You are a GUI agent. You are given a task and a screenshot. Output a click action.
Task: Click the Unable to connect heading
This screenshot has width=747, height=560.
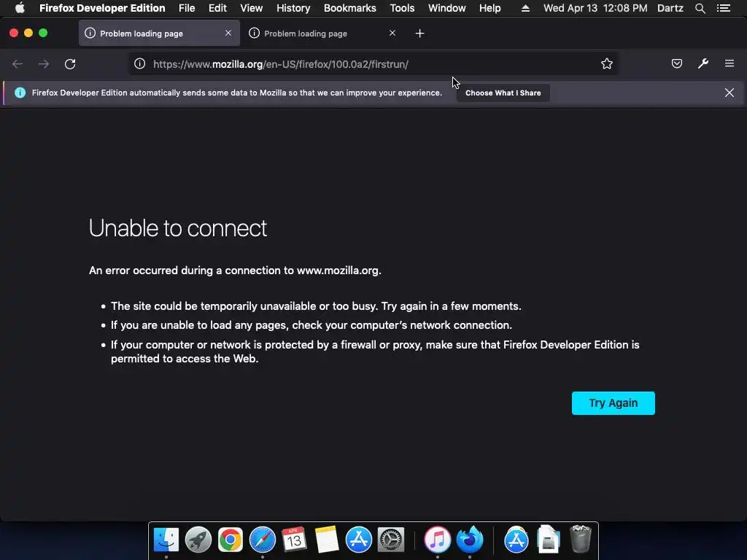tap(178, 228)
